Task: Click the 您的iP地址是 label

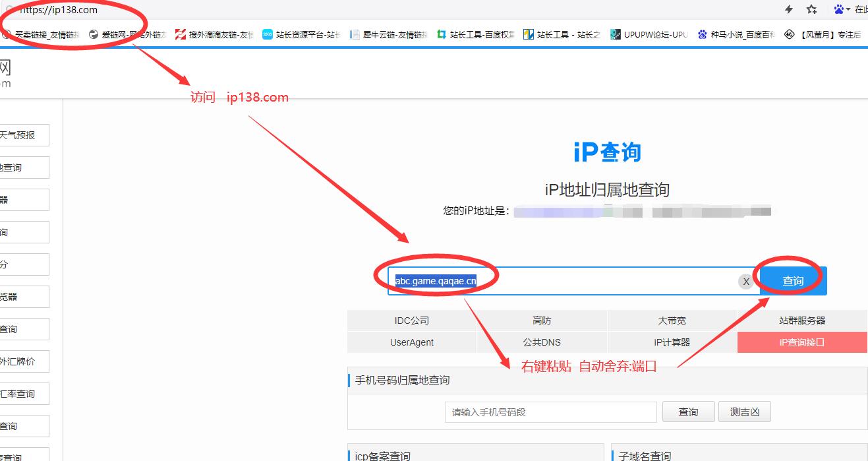Action: pos(476,211)
